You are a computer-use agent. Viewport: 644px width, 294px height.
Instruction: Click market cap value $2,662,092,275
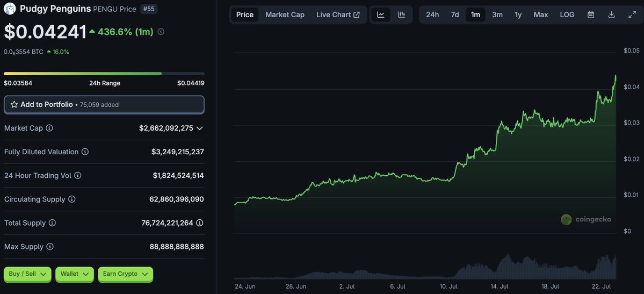click(x=166, y=128)
